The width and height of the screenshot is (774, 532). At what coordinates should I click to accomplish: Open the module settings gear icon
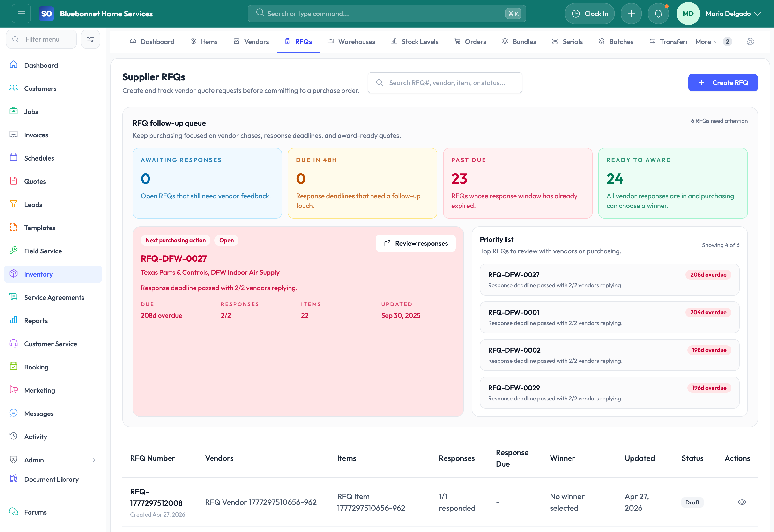(750, 42)
